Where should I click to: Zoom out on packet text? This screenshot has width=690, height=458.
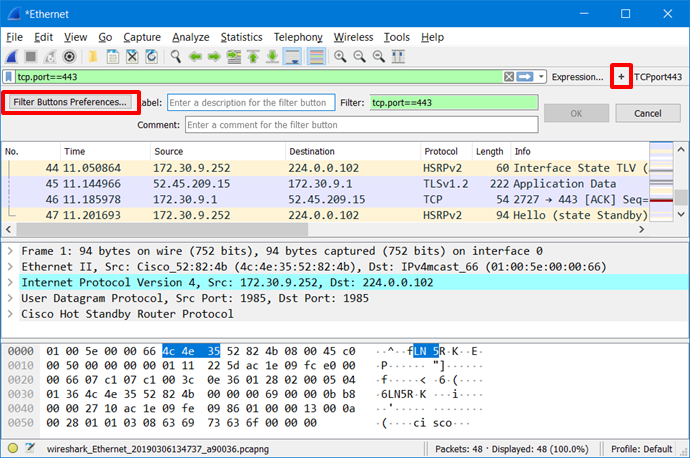(x=360, y=57)
